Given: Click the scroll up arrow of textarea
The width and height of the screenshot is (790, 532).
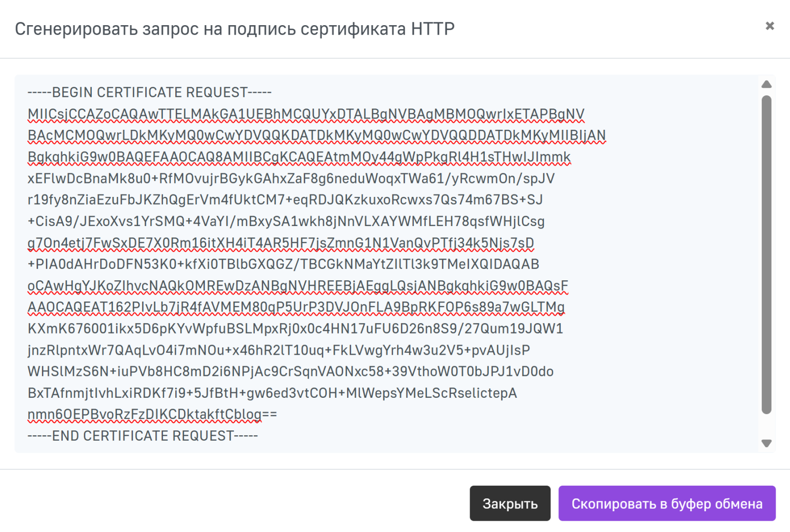Looking at the screenshot, I should pos(766,85).
